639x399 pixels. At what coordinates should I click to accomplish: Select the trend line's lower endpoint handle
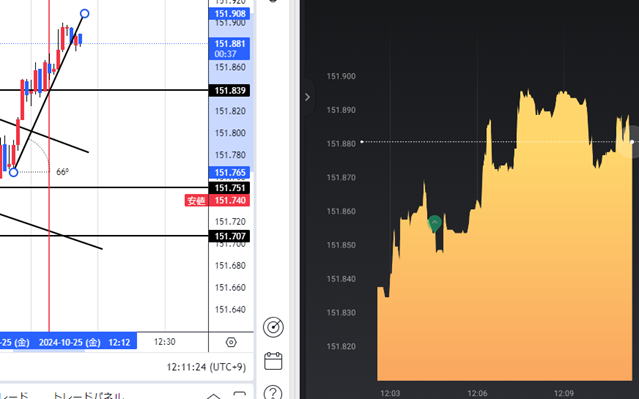point(13,172)
